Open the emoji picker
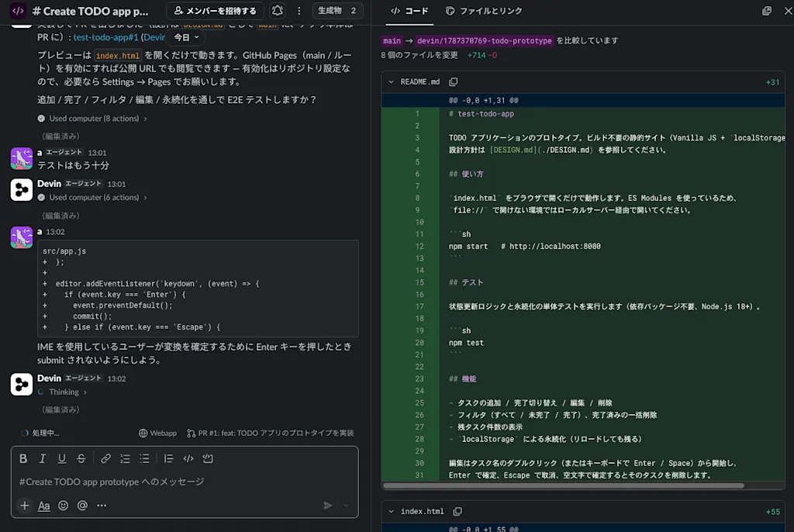This screenshot has height=532, width=794. pos(64,505)
